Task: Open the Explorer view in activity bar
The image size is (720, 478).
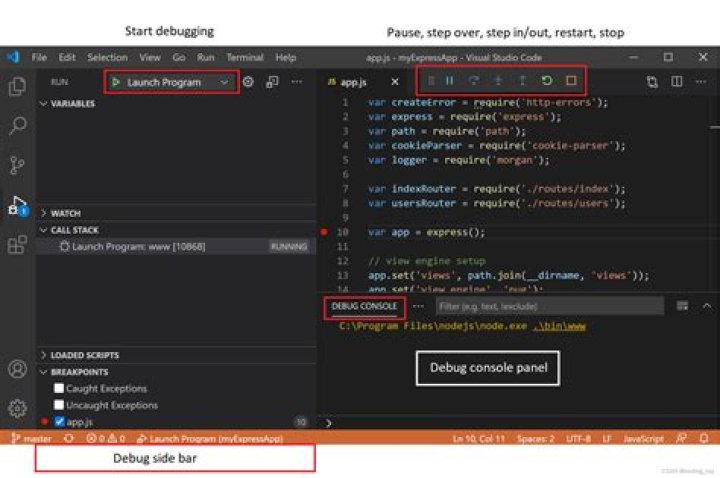Action: click(17, 86)
